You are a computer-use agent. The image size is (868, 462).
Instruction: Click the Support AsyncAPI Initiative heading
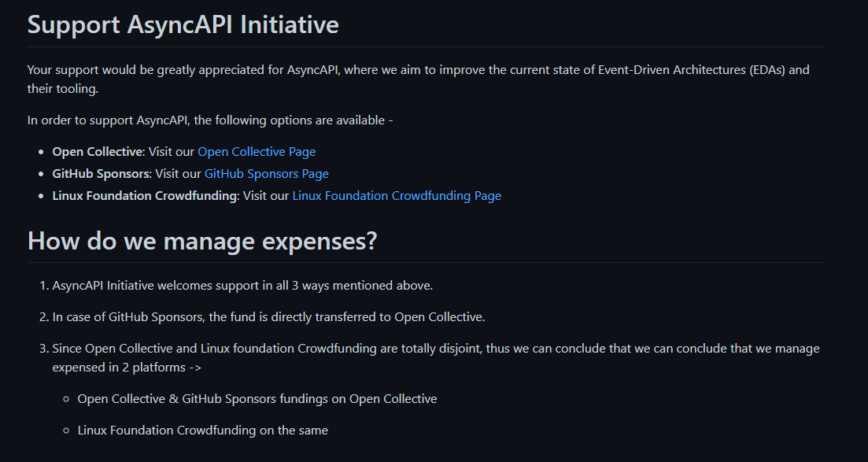pos(183,24)
